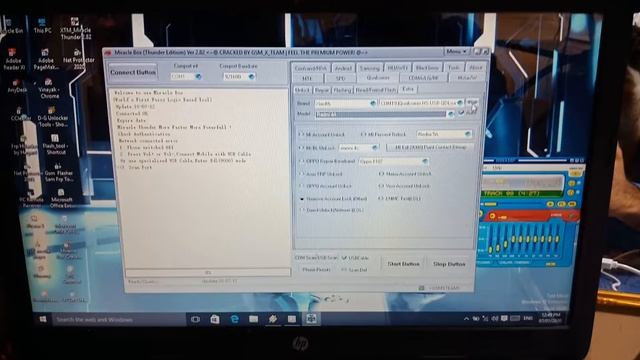This screenshot has height=360, width=640.
Task: Click checkmark icon beside Model dropdown
Action: coord(461,113)
